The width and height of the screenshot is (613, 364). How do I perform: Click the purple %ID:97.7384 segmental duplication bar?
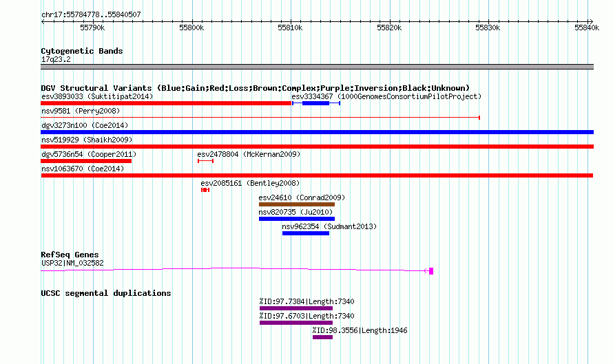[x=296, y=308]
